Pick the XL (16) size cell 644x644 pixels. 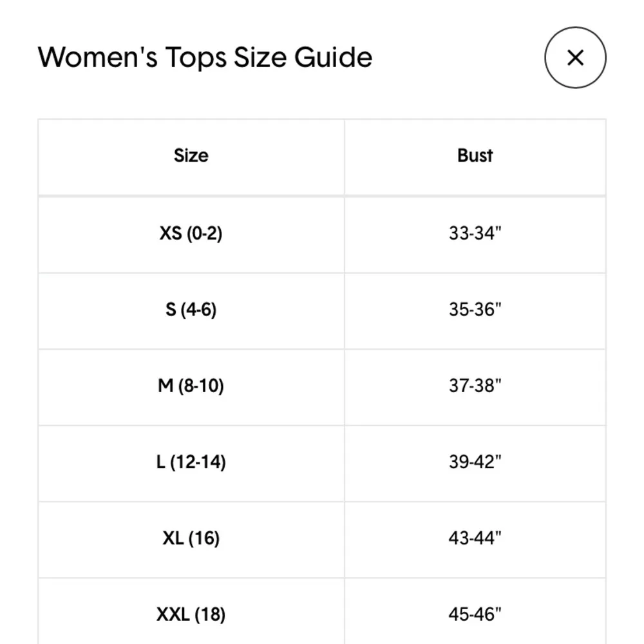coord(191,538)
